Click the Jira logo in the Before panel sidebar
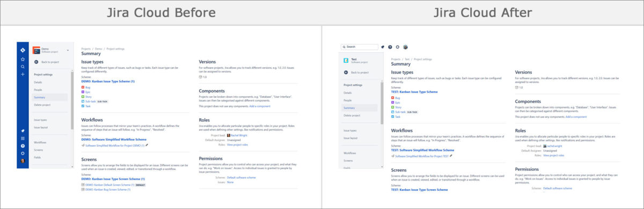 [x=23, y=50]
